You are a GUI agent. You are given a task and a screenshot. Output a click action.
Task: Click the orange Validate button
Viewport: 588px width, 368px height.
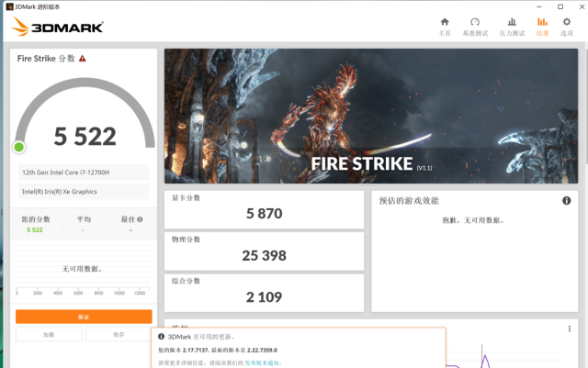click(x=84, y=317)
